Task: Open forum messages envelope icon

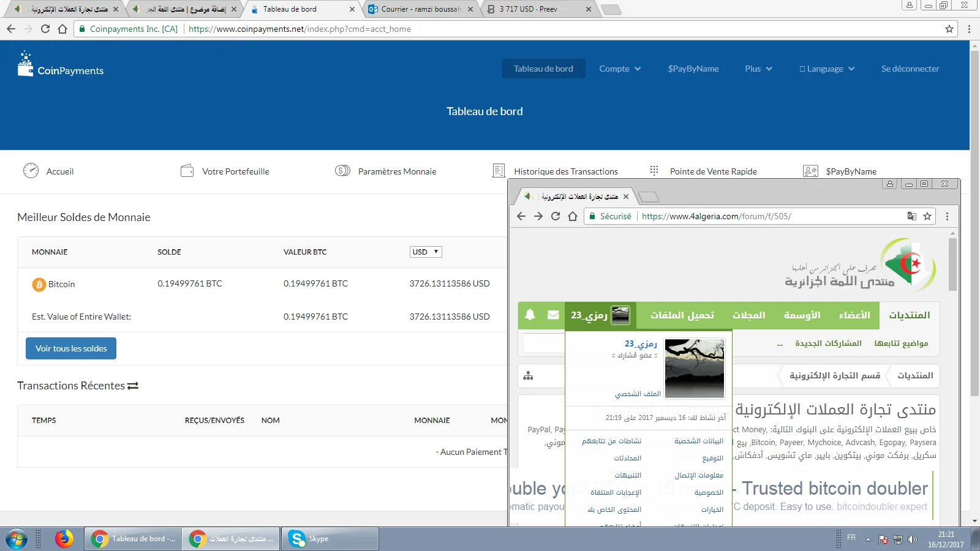Action: point(553,315)
